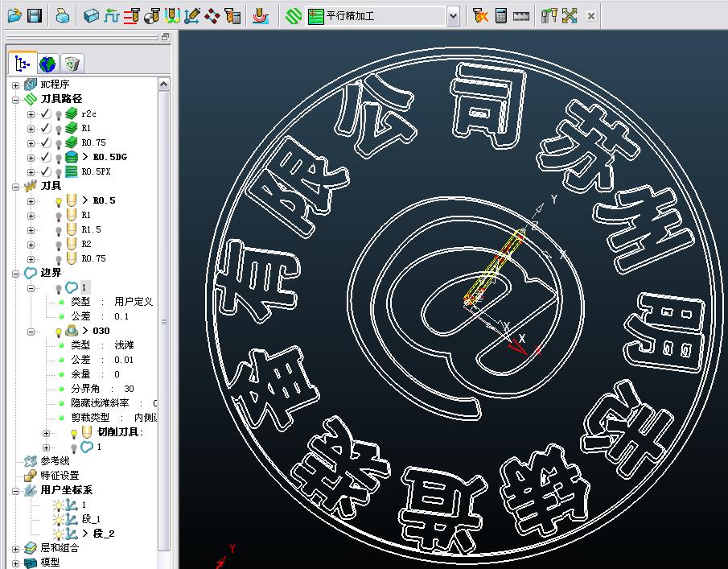
Task: Click the explorer scrollbar up arrow
Action: click(x=164, y=85)
